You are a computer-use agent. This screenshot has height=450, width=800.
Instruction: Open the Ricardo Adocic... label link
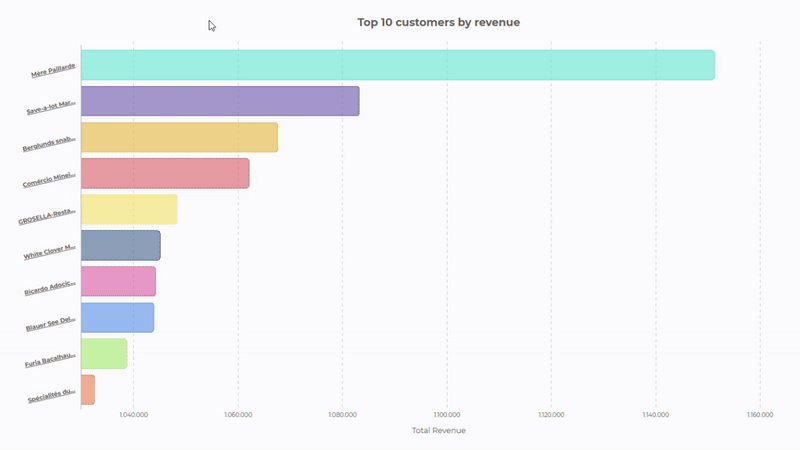tap(48, 288)
